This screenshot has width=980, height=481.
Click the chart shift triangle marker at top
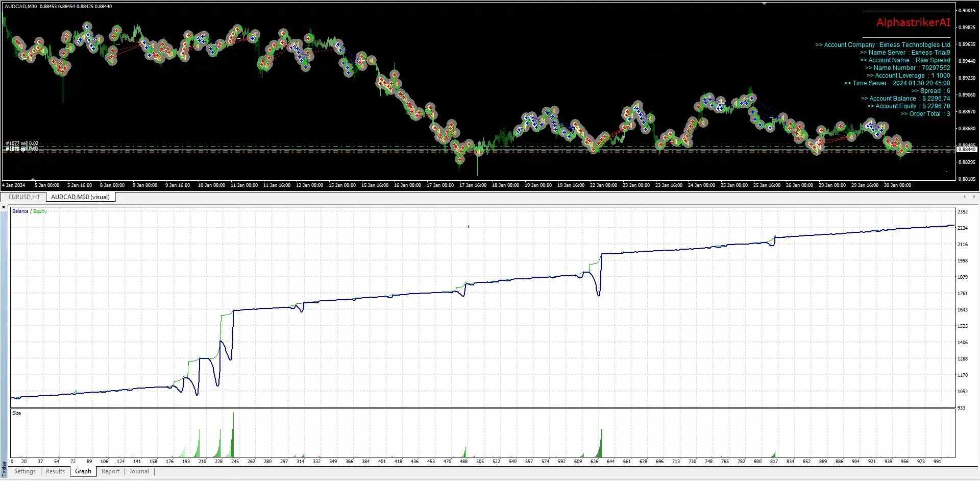click(764, 3)
